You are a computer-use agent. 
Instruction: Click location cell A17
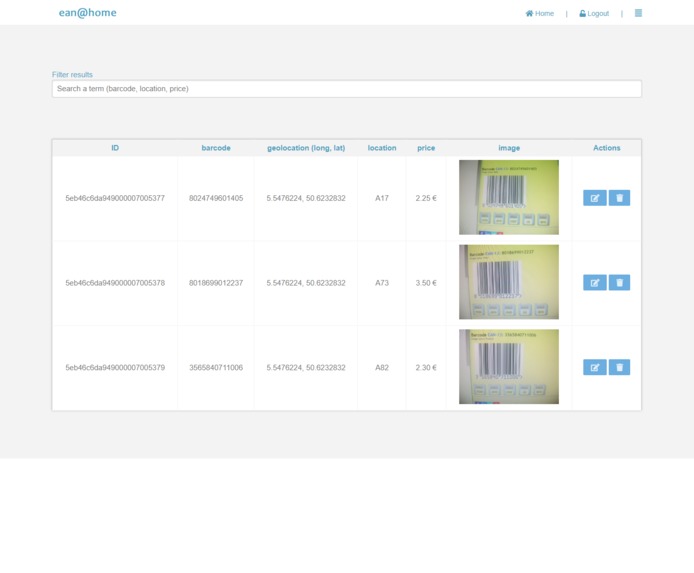pos(382,198)
